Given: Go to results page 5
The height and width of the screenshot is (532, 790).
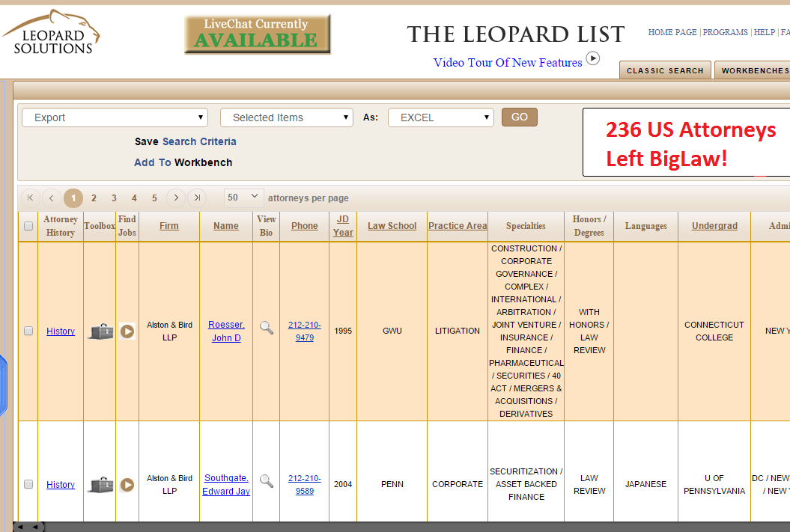Looking at the screenshot, I should pyautogui.click(x=154, y=198).
